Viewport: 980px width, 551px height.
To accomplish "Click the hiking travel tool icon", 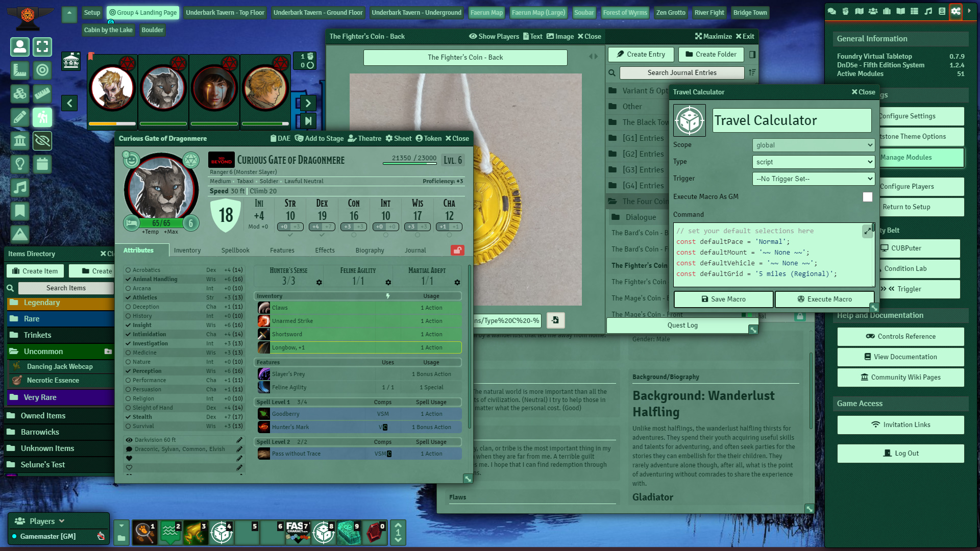I will (42, 117).
